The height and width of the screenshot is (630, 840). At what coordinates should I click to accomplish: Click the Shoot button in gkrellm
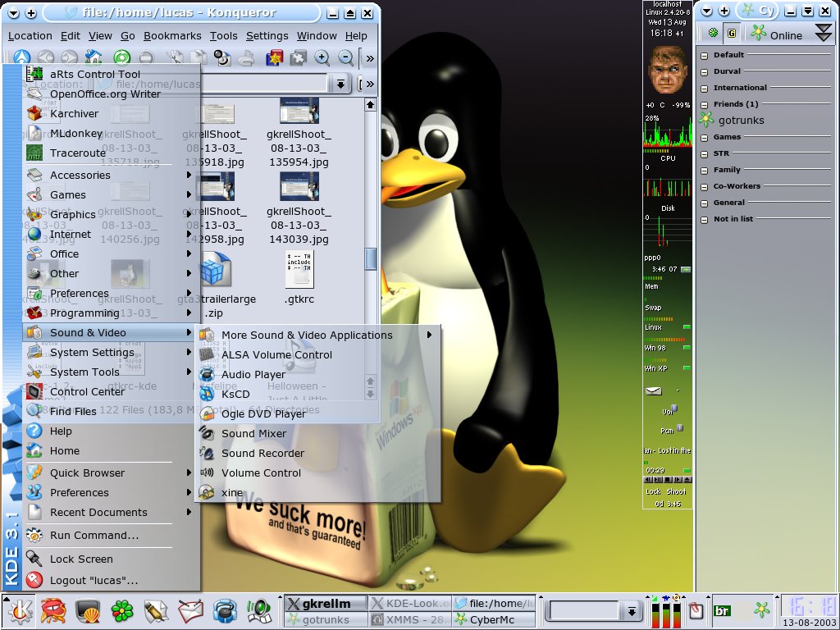point(676,492)
